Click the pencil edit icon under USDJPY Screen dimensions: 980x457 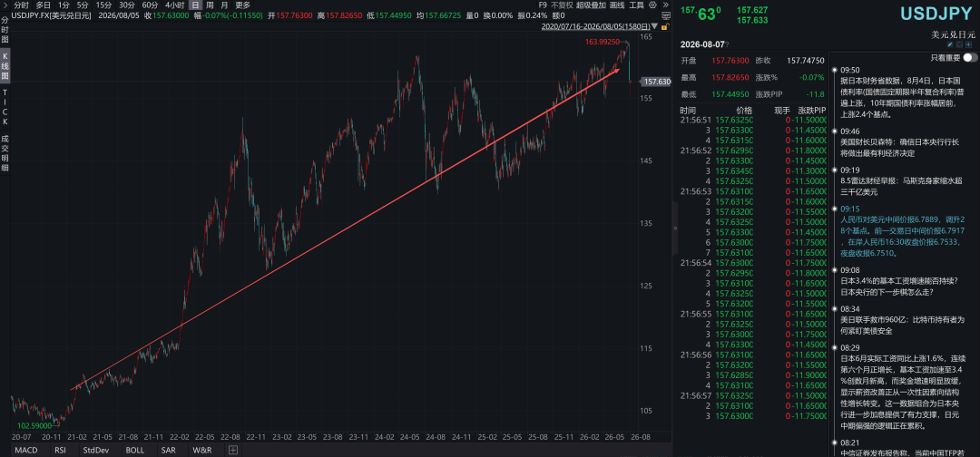pos(950,44)
